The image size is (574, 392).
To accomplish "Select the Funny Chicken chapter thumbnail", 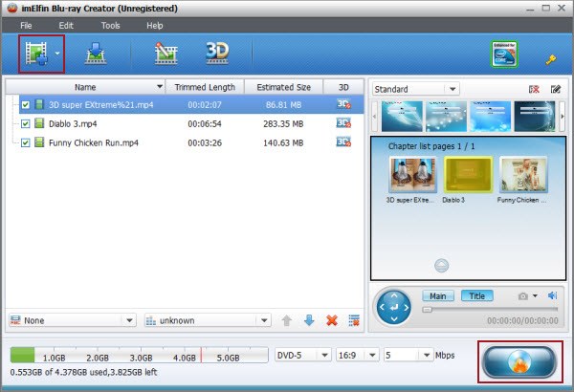I will 523,175.
